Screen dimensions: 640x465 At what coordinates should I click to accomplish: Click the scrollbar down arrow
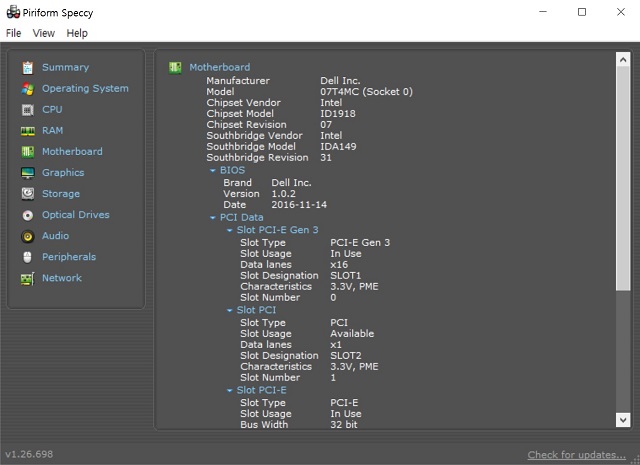coord(623,420)
